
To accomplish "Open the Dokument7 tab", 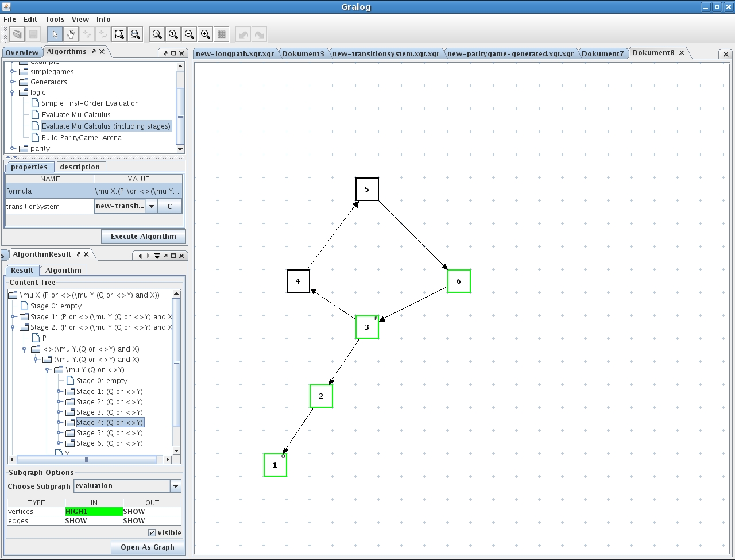I will coord(603,53).
